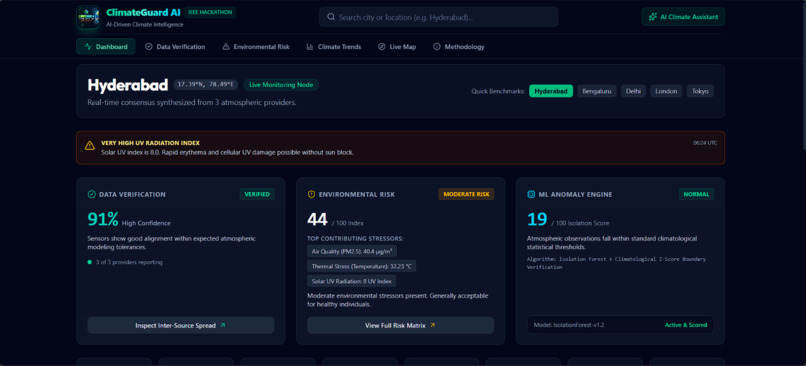Click the Data Verification card checkmark icon
The height and width of the screenshot is (366, 806).
tap(91, 194)
